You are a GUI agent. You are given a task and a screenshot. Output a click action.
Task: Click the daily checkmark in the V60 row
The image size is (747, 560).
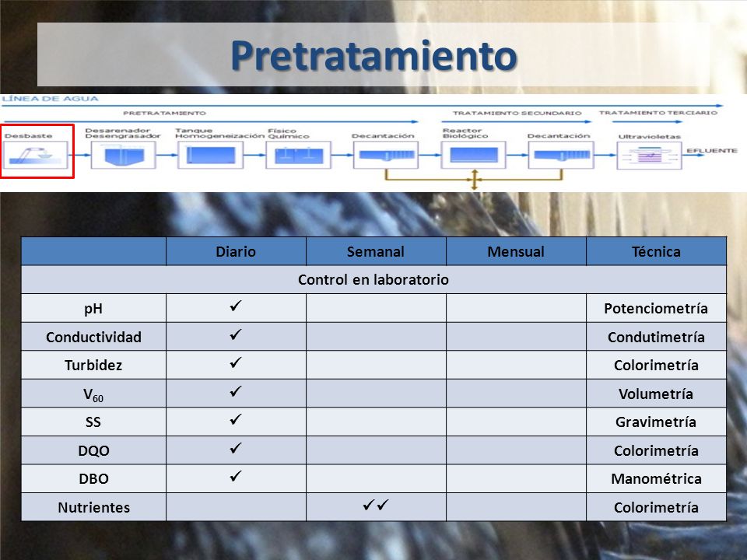point(235,391)
